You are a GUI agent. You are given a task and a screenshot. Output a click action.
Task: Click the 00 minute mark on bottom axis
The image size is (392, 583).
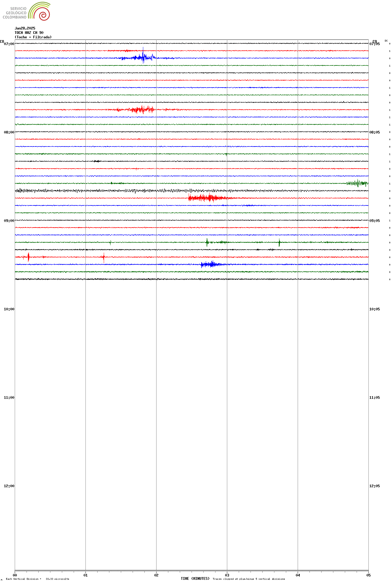pyautogui.click(x=15, y=575)
